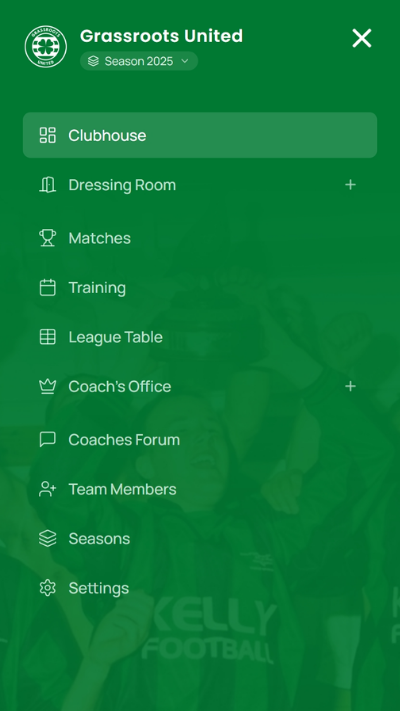The height and width of the screenshot is (711, 400).
Task: Click the Coach's Office crown icon
Action: (48, 386)
